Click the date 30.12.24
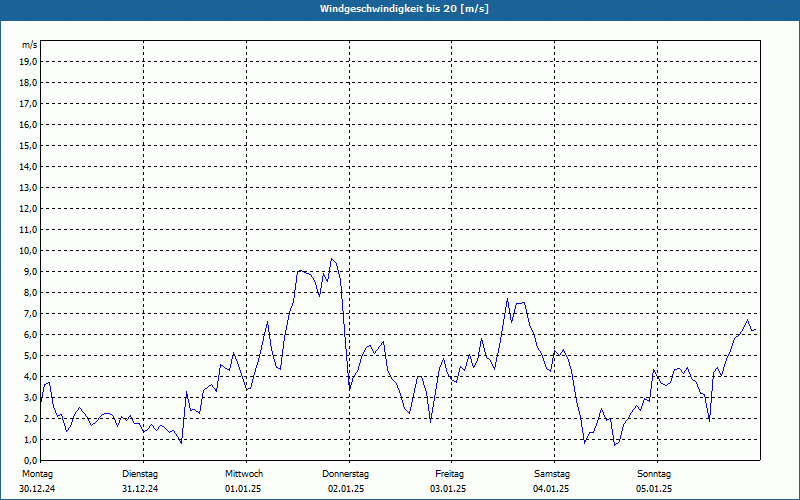This screenshot has height=500, width=800. pyautogui.click(x=37, y=489)
